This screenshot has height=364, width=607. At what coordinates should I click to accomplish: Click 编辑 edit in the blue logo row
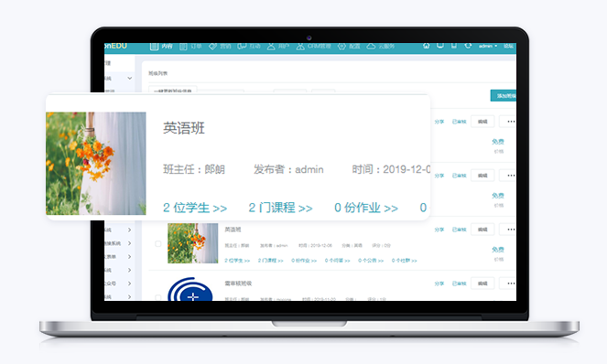(482, 284)
